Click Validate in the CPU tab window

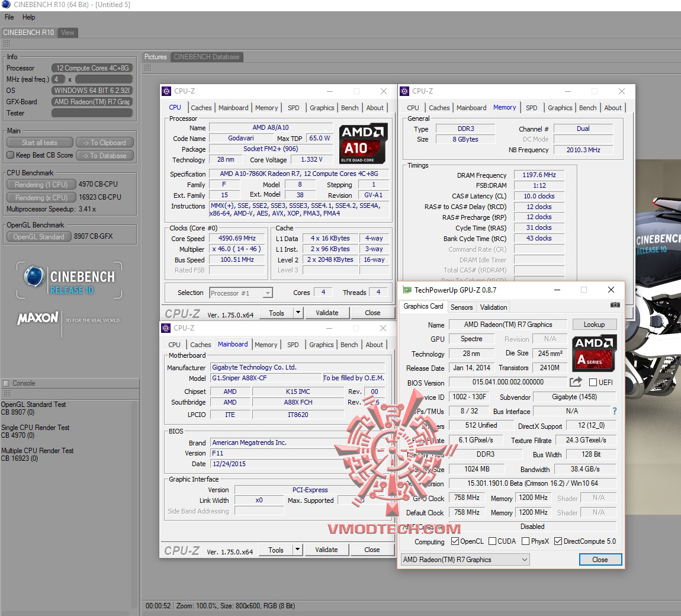pyautogui.click(x=327, y=313)
